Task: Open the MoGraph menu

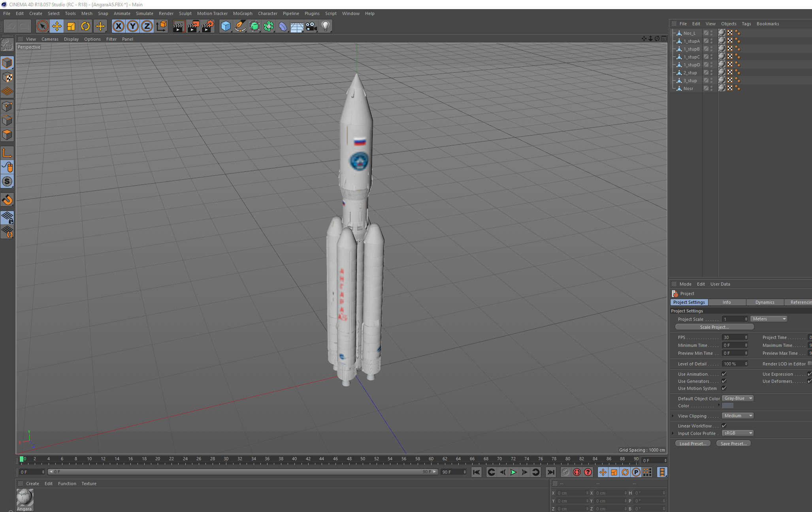Action: (242, 13)
